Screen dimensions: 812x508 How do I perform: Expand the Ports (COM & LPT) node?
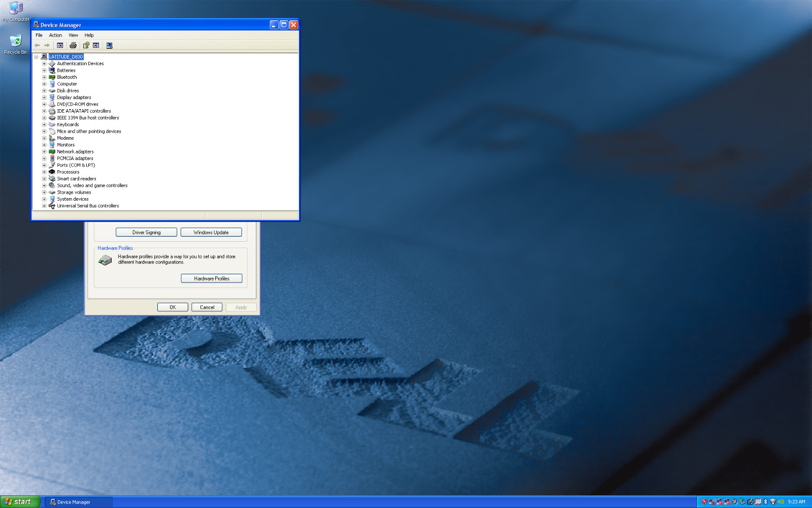tap(44, 165)
